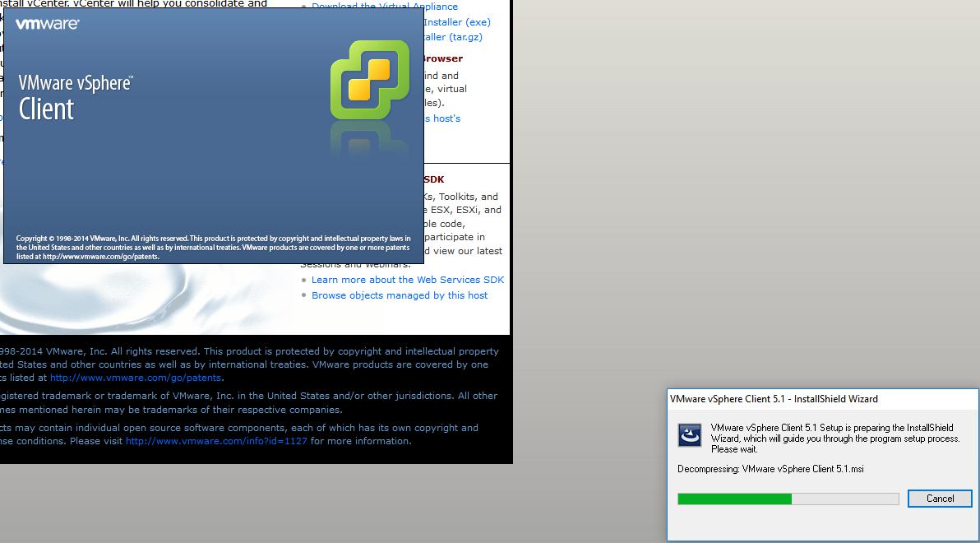Click 'Decompressing: VMware vSphere Client 5.1.msi' text
Screen dimensions: 980x543
(770, 469)
